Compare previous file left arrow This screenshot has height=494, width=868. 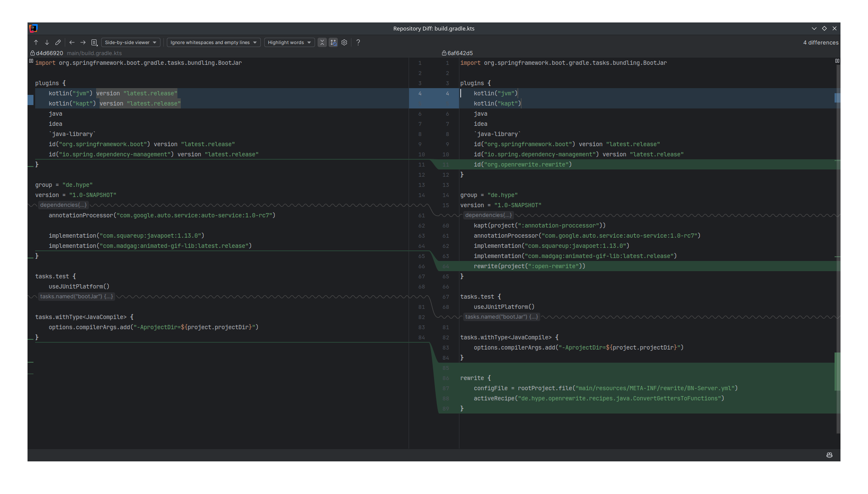click(x=72, y=42)
